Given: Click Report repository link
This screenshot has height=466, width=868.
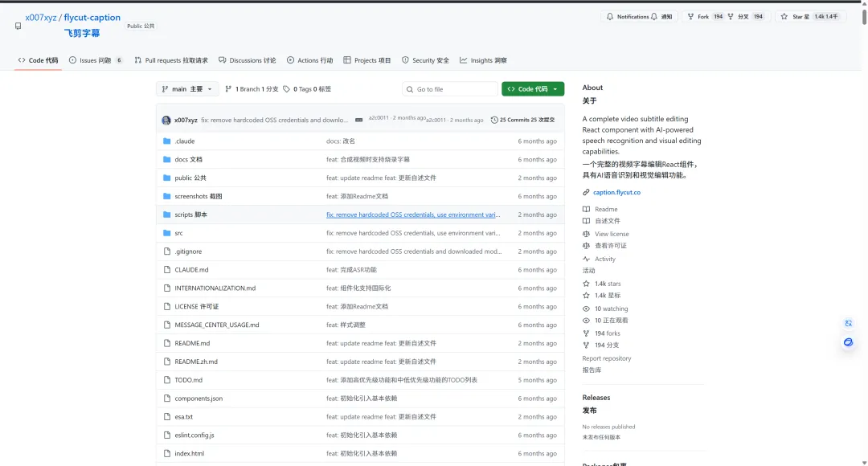Looking at the screenshot, I should 606,358.
